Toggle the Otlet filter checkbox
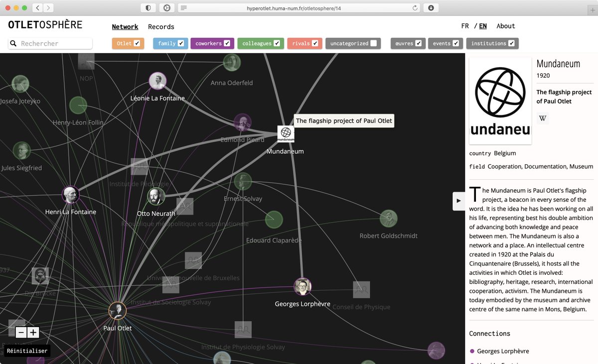The width and height of the screenshot is (598, 364). point(137,43)
